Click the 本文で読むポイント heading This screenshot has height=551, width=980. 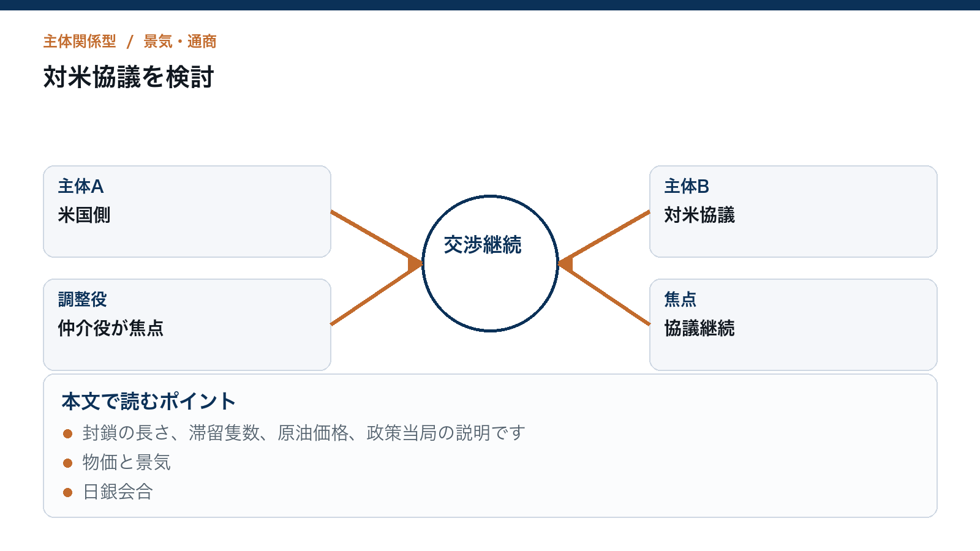coord(149,402)
